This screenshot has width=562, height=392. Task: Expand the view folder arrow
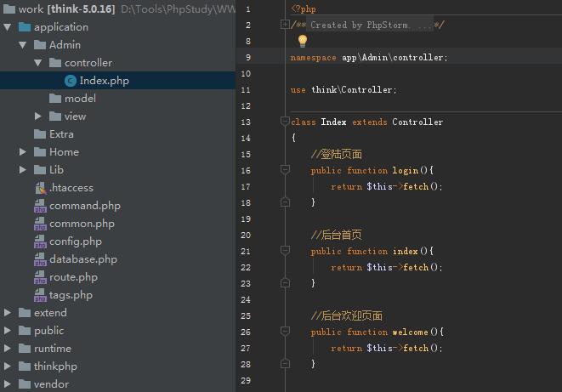coord(37,116)
